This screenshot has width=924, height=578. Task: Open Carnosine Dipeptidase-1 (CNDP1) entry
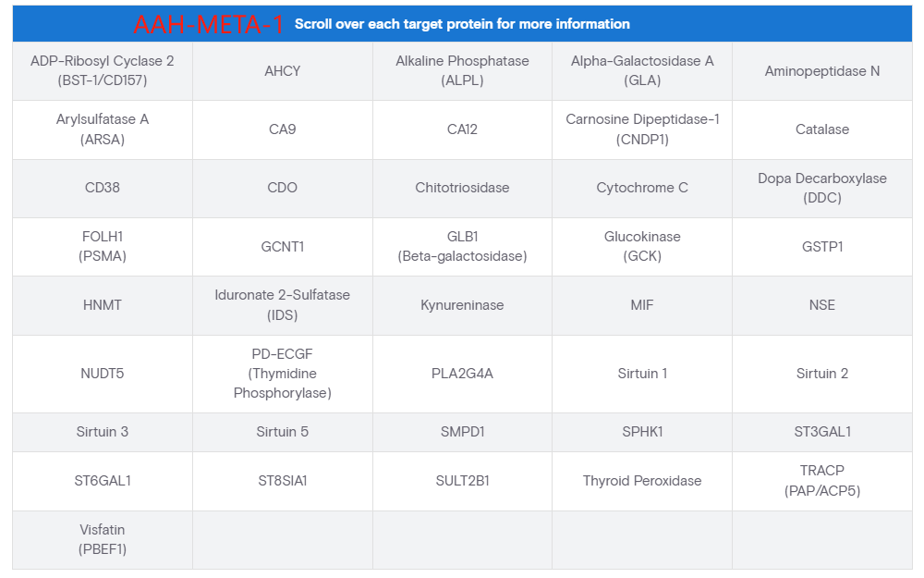coord(642,129)
